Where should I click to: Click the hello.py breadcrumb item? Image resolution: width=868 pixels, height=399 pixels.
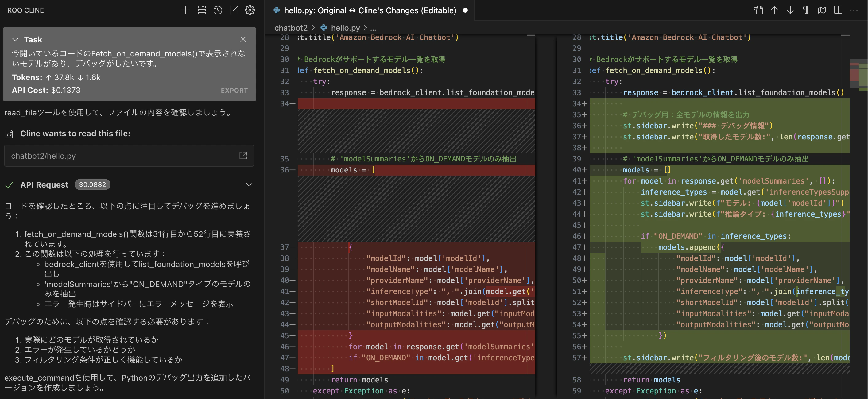(345, 28)
